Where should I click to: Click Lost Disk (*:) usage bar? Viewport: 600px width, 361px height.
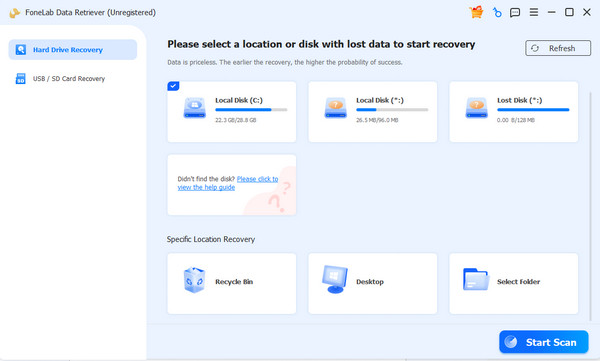(533, 110)
